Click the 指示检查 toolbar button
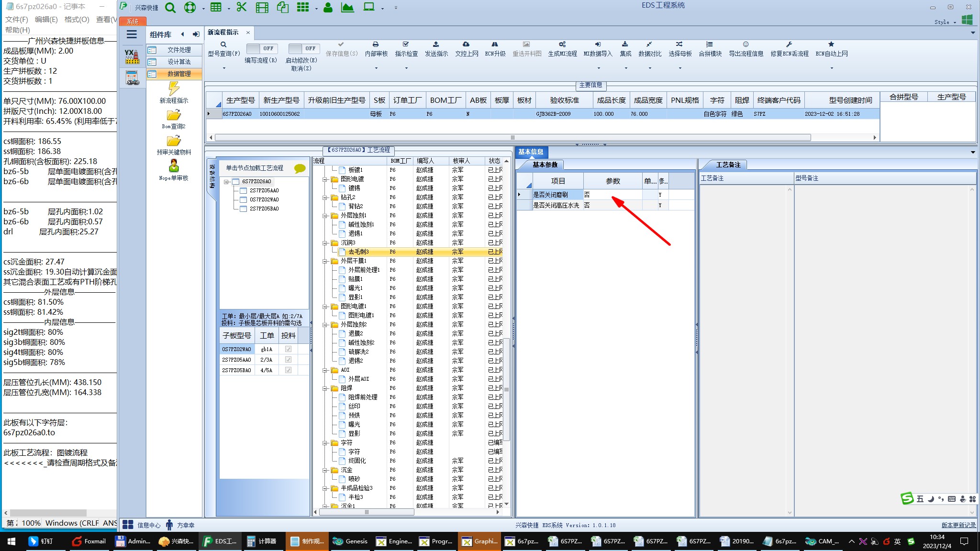 (406, 48)
